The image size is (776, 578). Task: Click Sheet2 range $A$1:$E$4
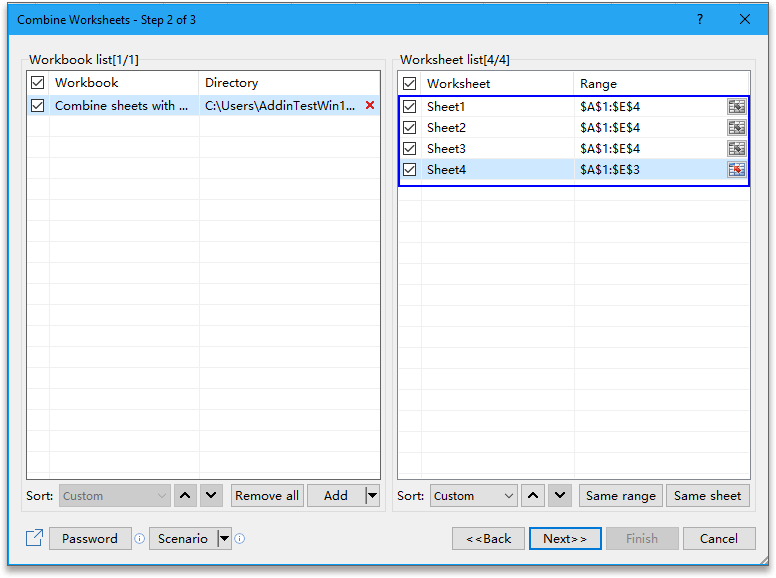[x=610, y=128]
